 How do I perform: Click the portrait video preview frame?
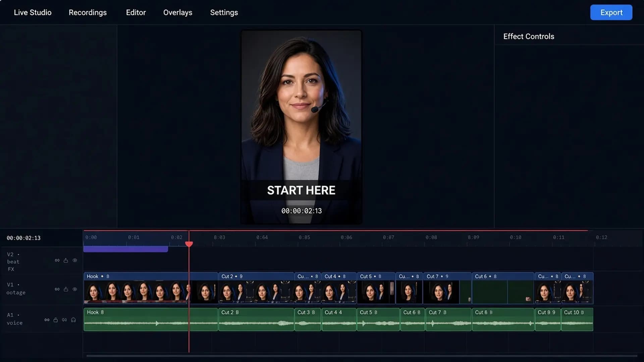(301, 127)
